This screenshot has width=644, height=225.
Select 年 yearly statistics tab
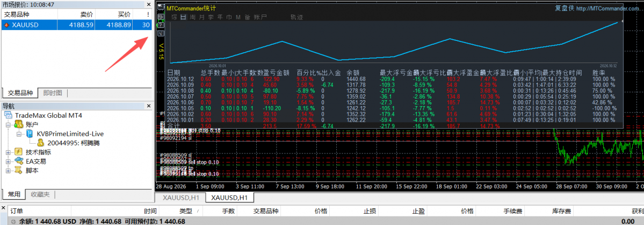[220, 17]
